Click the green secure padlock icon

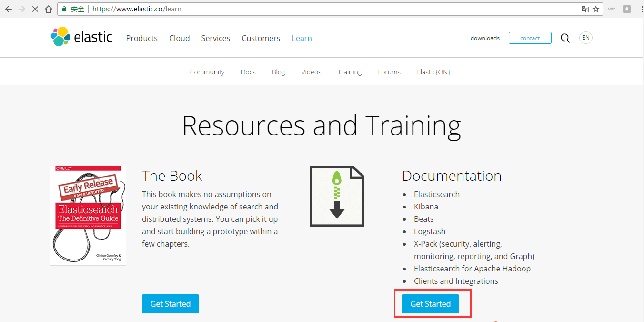coord(64,9)
